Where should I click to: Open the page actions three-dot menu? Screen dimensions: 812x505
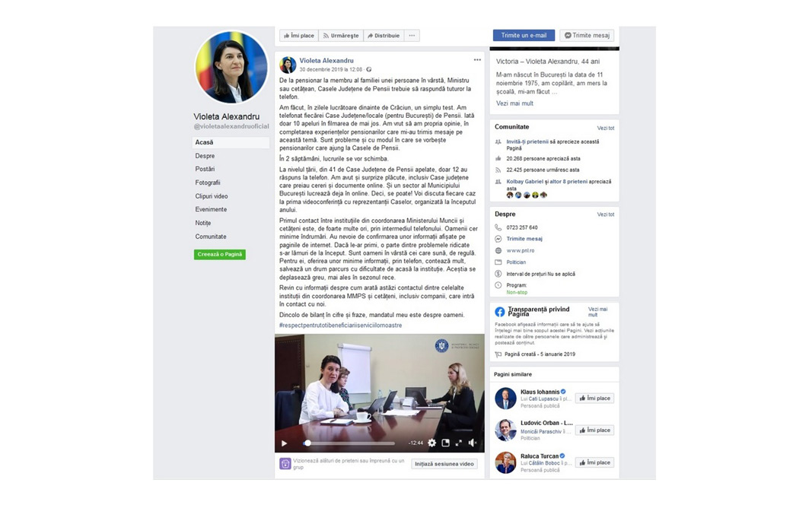click(412, 36)
